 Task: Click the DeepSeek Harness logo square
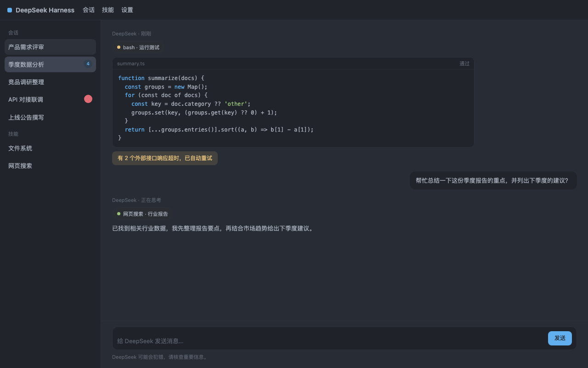[x=10, y=10]
